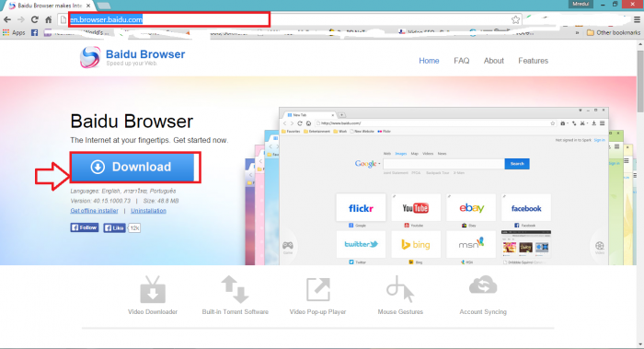Click the Languages English line
The height and width of the screenshot is (349, 644).
click(x=122, y=191)
